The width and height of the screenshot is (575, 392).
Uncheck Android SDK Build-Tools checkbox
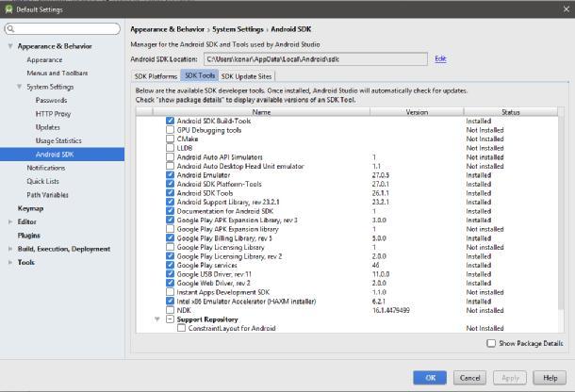(x=170, y=121)
